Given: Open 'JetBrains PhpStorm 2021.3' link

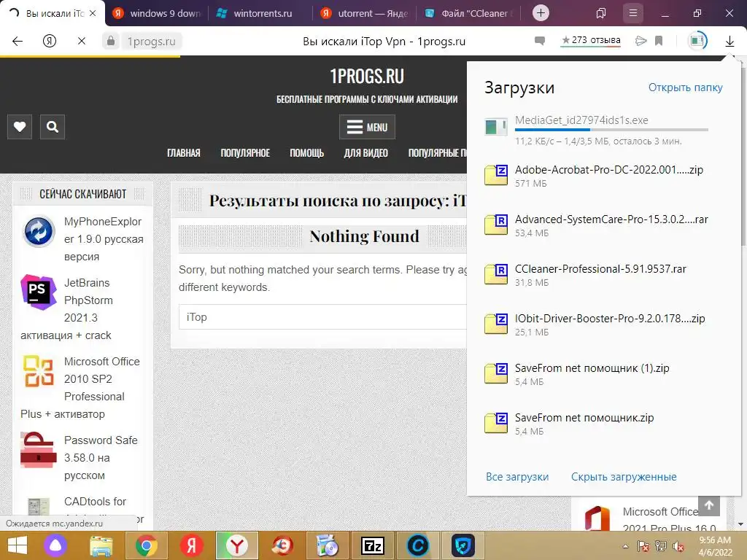Looking at the screenshot, I should [88, 300].
